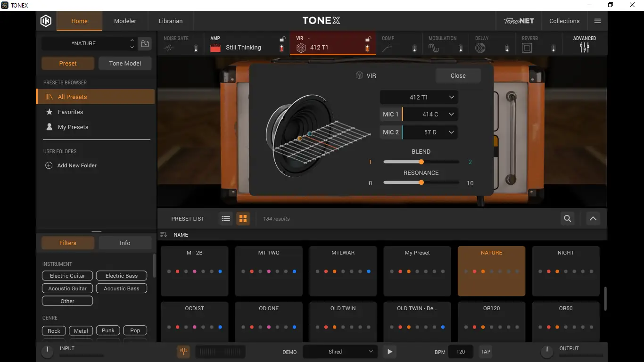
Task: Select the MT 2B preset card
Action: pyautogui.click(x=195, y=271)
